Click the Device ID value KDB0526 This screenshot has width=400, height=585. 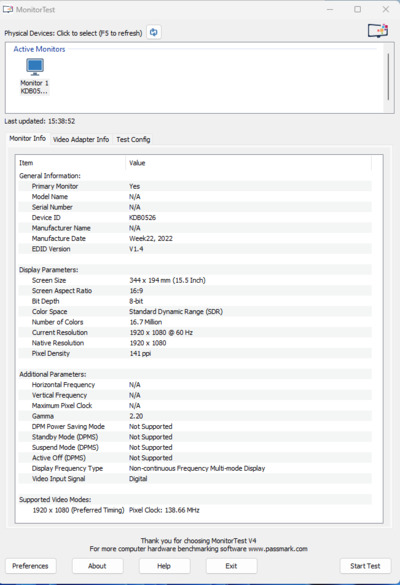click(142, 218)
